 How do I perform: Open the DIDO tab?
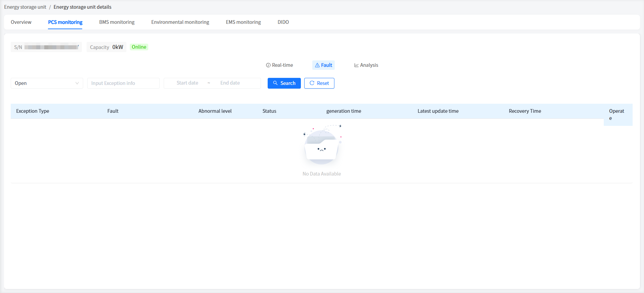283,22
